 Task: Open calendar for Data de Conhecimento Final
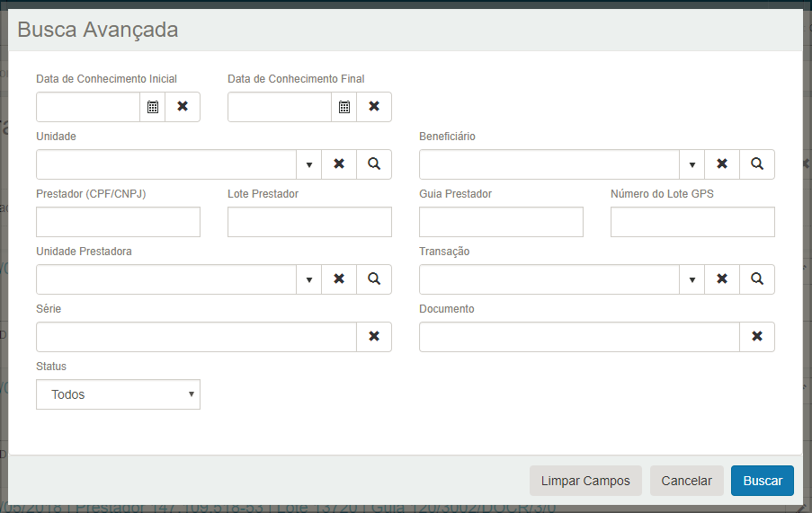click(x=344, y=107)
